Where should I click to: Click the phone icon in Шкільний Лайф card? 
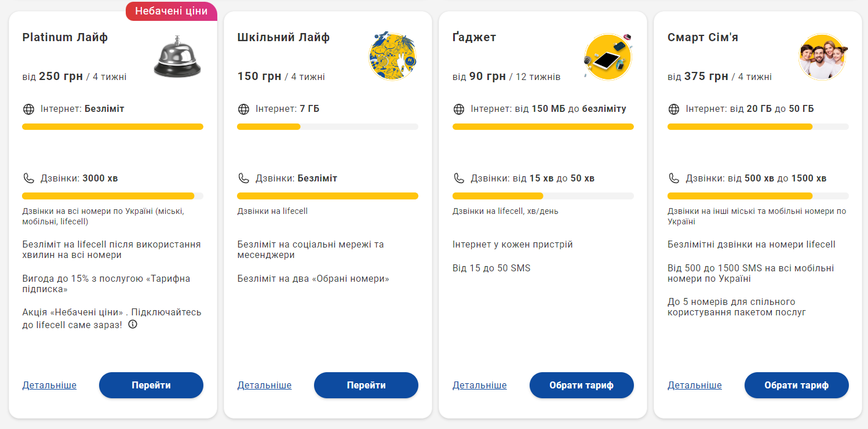[x=243, y=179]
